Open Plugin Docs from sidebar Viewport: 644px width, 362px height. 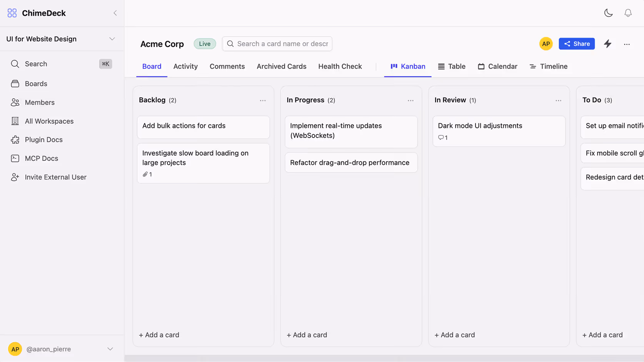[x=62, y=140]
